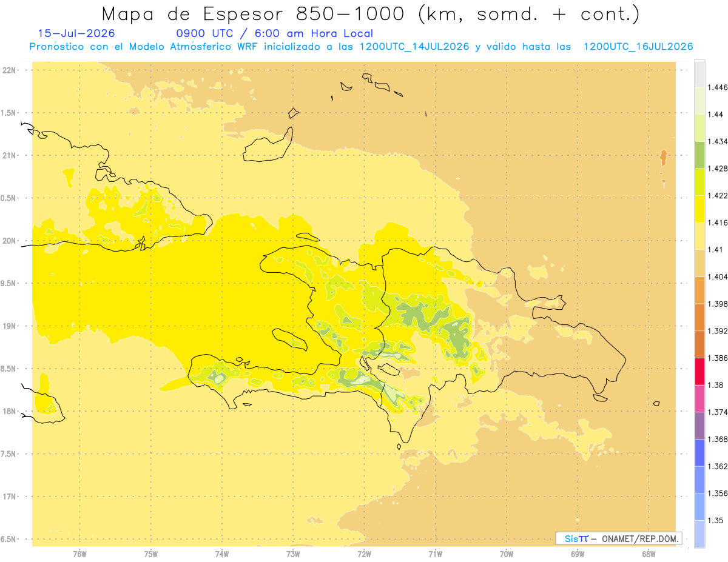Click the '76W' longitude label

pos(79,554)
